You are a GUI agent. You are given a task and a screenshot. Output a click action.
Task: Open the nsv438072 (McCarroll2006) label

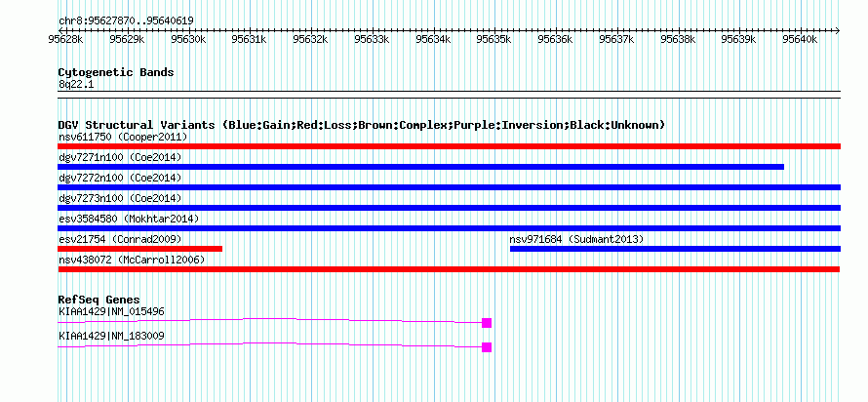[x=132, y=260]
